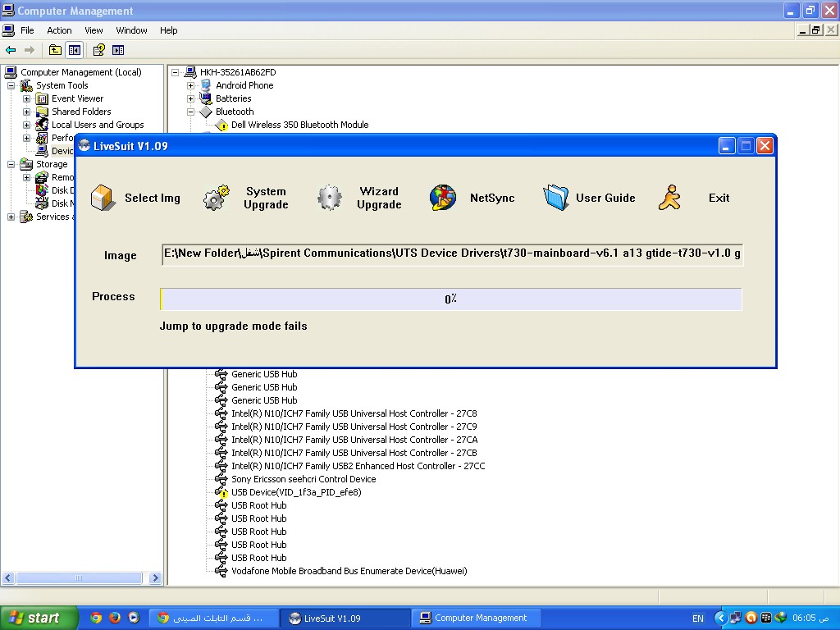Open the Window menu
The height and width of the screenshot is (630, 840).
pos(131,30)
